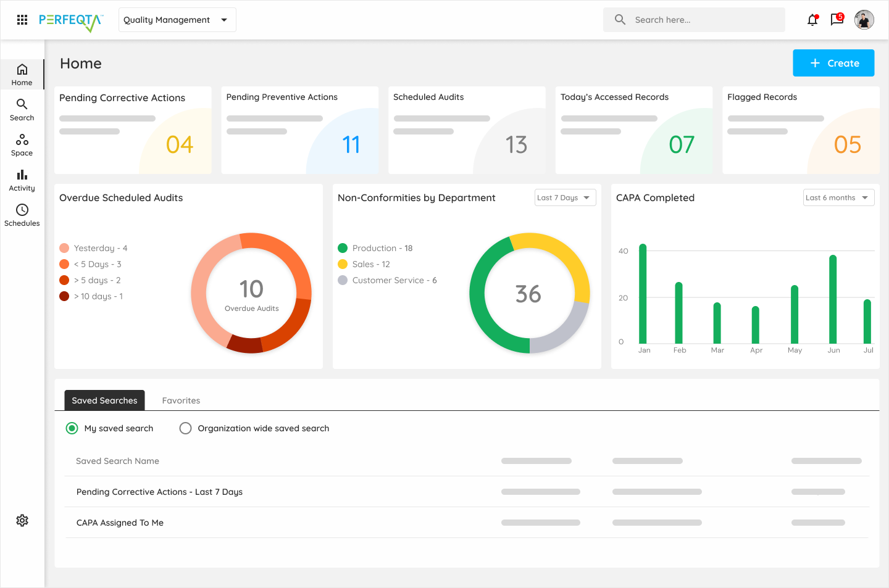Click the search magnifier in top bar
This screenshot has height=588, width=889.
(x=620, y=20)
